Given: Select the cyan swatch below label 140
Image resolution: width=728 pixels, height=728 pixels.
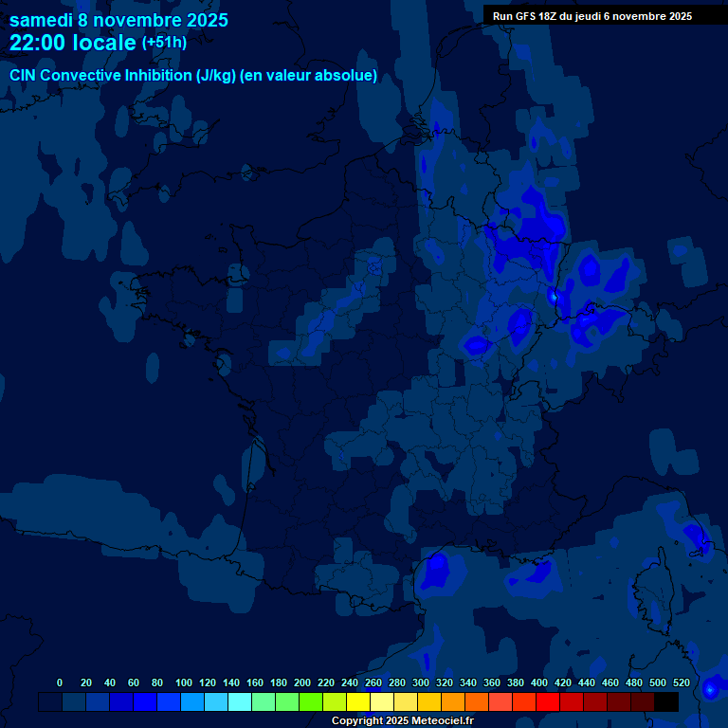Looking at the screenshot, I should coord(239,702).
